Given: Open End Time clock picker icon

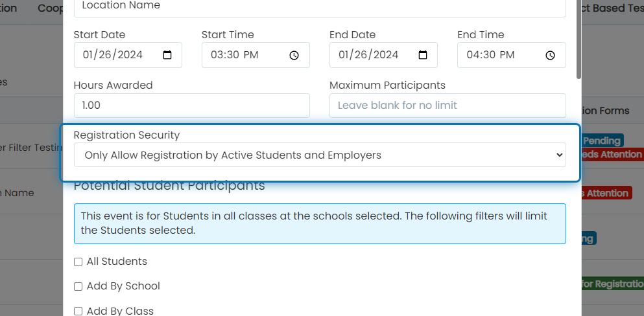Looking at the screenshot, I should click(551, 55).
